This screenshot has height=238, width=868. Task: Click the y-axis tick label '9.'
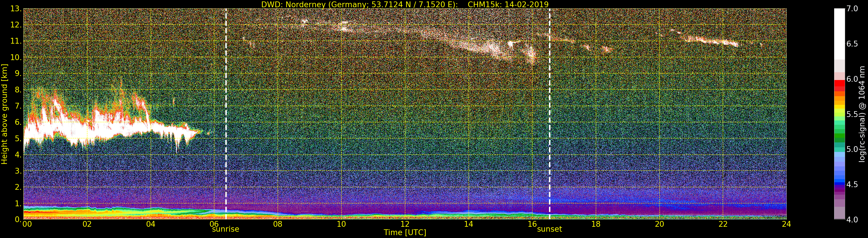tap(18, 73)
